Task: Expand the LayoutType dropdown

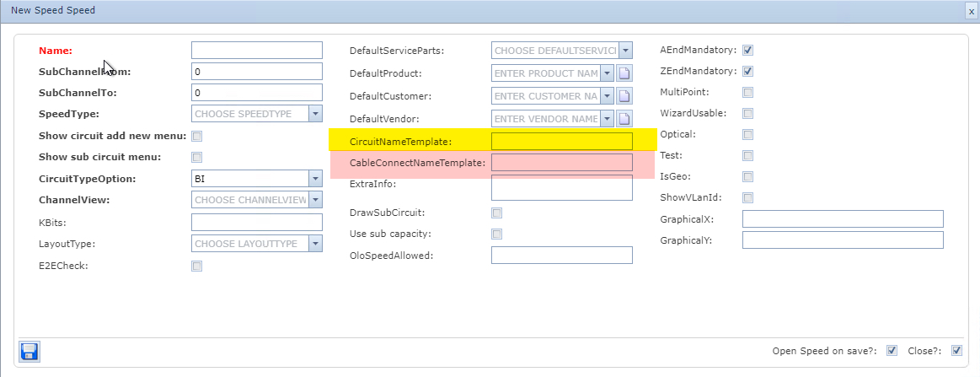Action: (x=315, y=244)
